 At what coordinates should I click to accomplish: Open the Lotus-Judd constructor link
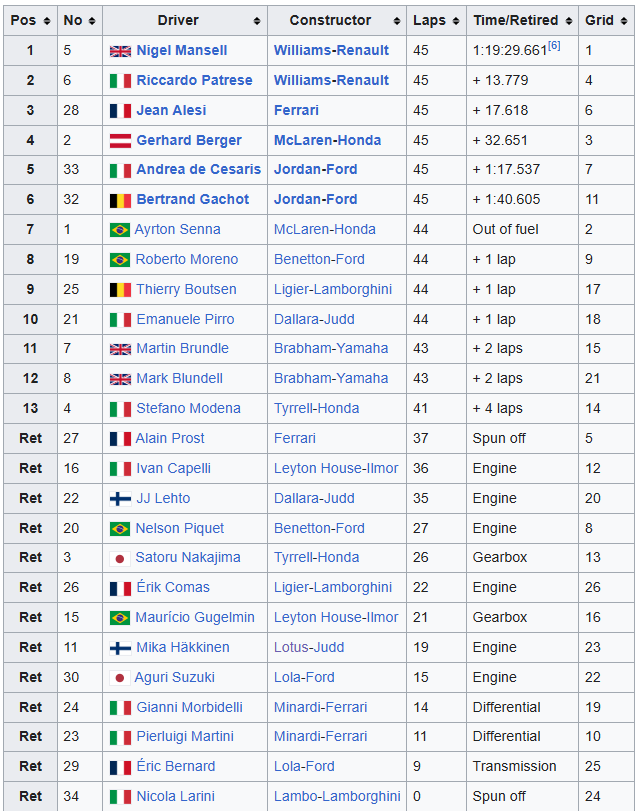pos(309,647)
